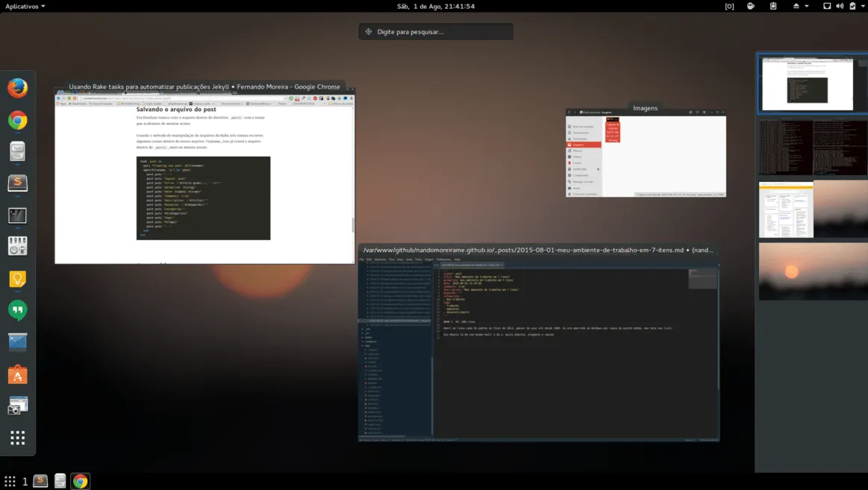Open the system menu dropdown arrow

pyautogui.click(x=863, y=6)
